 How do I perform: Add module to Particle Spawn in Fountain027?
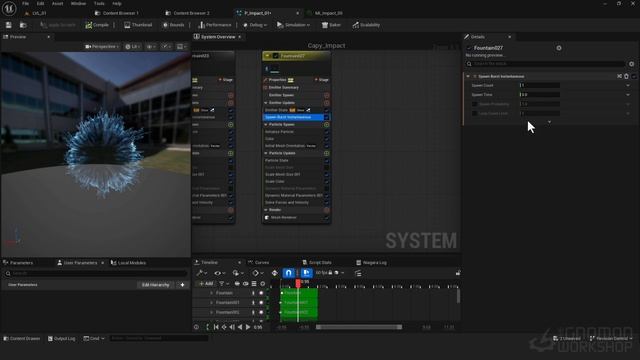pos(327,124)
